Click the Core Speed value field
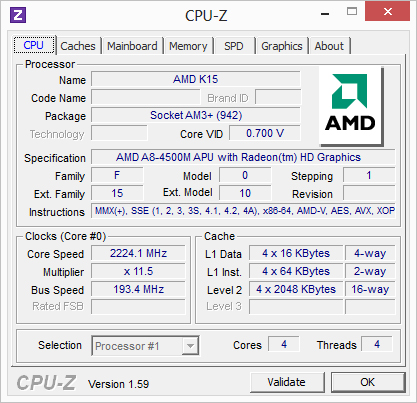Viewport: 417px width, 403px height. tap(138, 253)
